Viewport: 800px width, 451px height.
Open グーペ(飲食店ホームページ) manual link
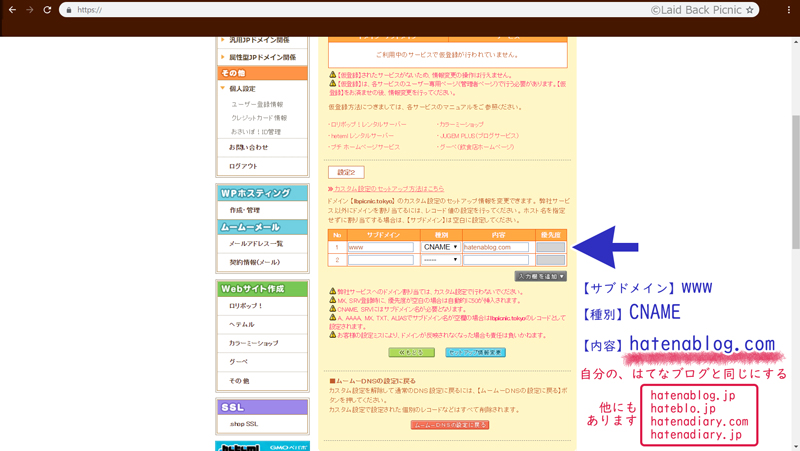click(x=476, y=147)
